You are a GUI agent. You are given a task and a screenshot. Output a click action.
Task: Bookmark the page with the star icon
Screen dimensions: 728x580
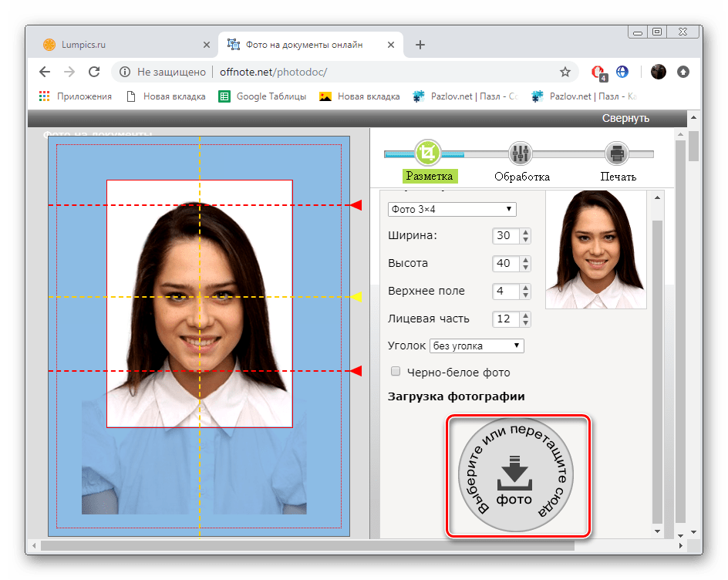[565, 72]
